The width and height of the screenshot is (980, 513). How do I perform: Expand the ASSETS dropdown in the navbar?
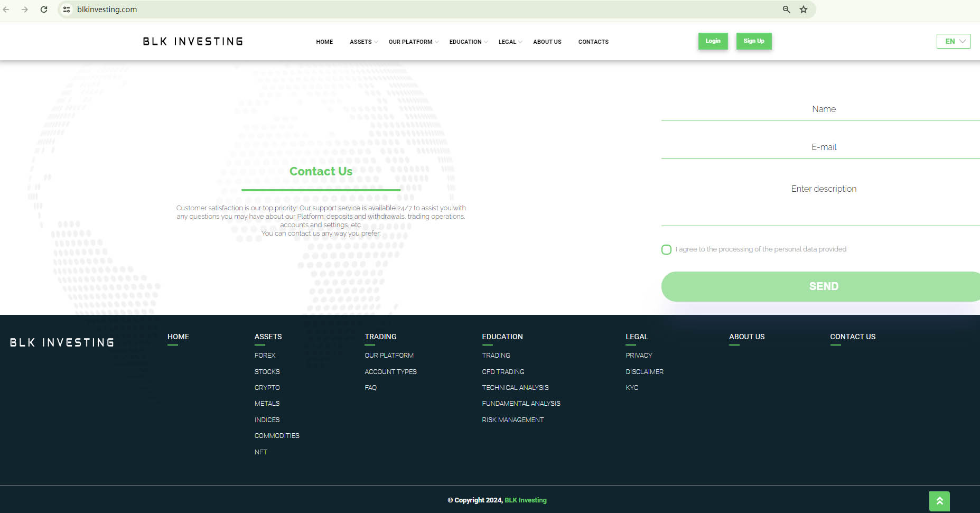363,42
